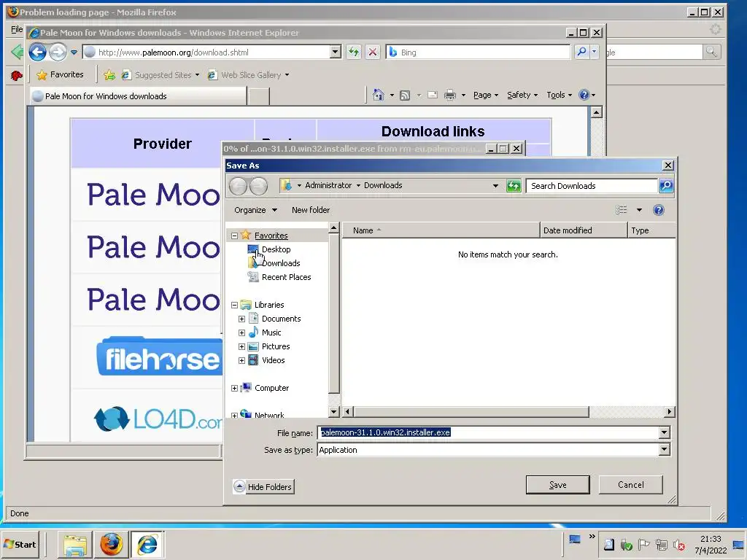Image resolution: width=747 pixels, height=560 pixels.
Task: Collapse the Libraries tree node
Action: 234,305
